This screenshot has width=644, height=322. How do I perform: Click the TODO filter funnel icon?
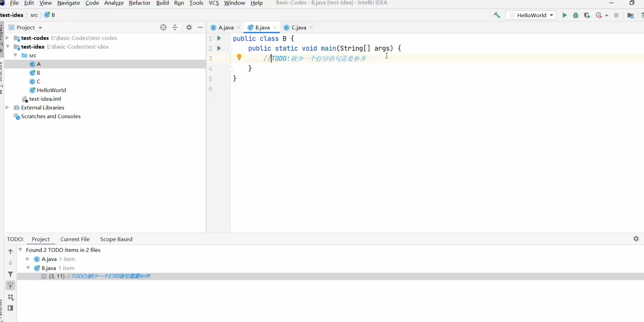pyautogui.click(x=10, y=274)
